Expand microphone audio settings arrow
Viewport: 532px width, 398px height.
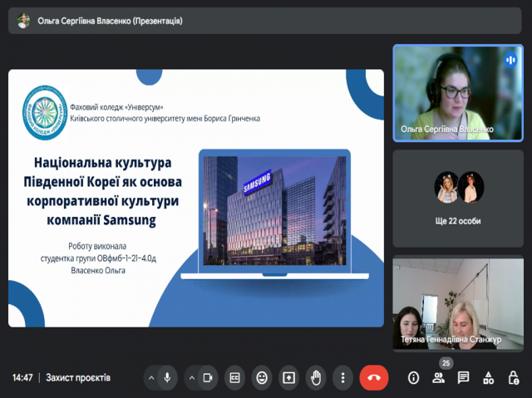pyautogui.click(x=151, y=378)
